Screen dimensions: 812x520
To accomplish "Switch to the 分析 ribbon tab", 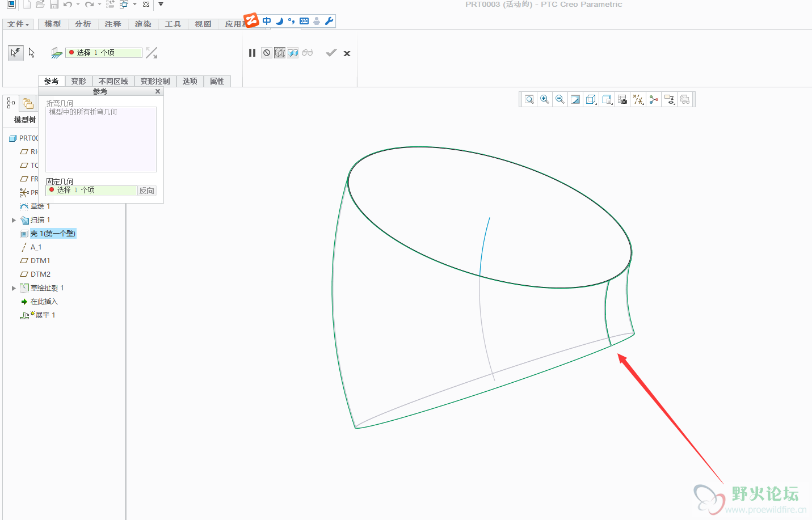I will pyautogui.click(x=82, y=24).
